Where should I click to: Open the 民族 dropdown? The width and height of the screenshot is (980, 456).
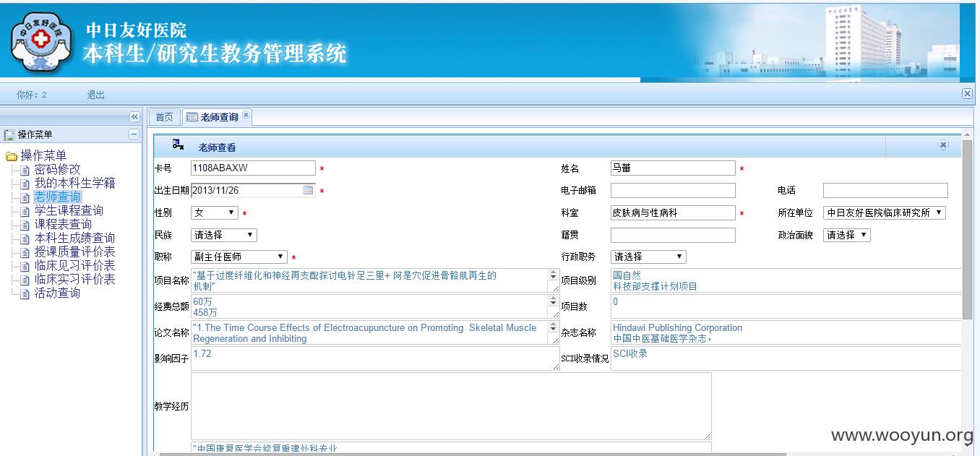pyautogui.click(x=224, y=235)
